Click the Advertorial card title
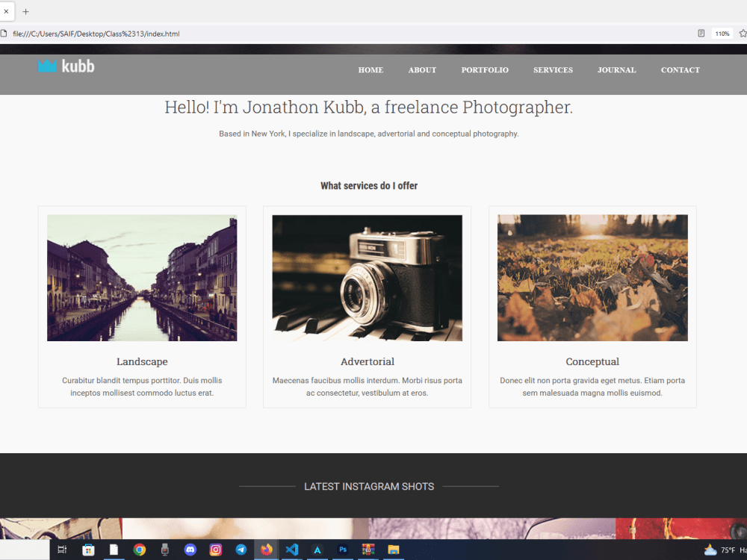The height and width of the screenshot is (560, 747). point(368,361)
